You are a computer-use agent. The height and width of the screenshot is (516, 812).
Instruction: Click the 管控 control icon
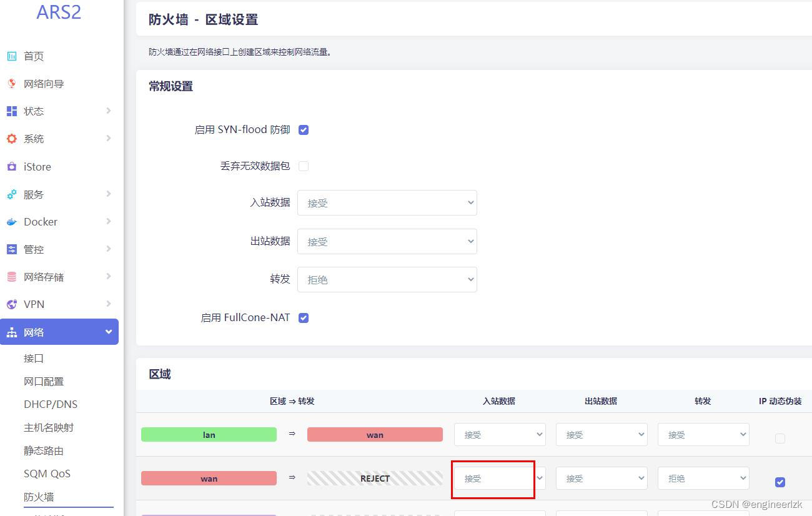click(12, 249)
